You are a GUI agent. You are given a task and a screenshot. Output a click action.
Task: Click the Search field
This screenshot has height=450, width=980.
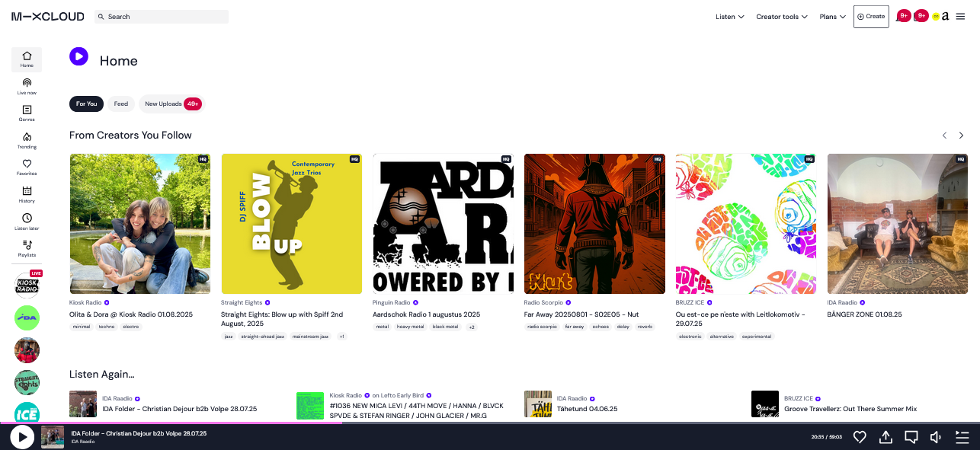162,17
